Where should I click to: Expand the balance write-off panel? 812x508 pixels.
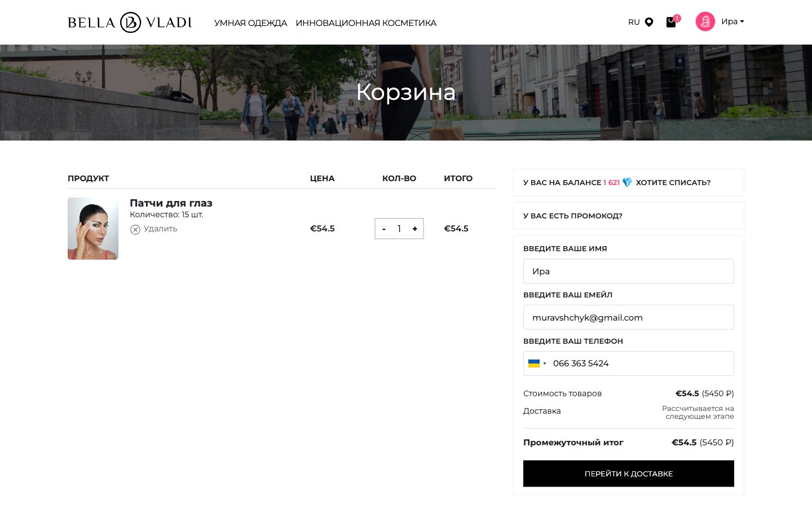pos(629,182)
